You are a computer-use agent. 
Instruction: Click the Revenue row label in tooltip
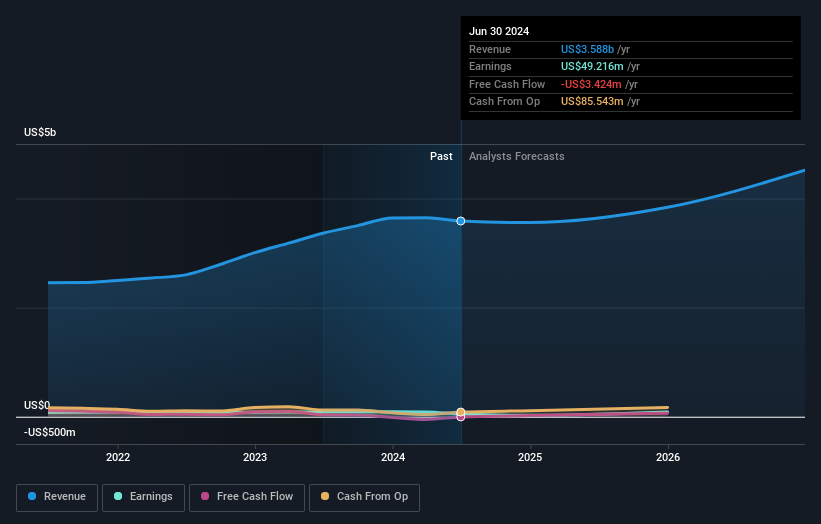click(490, 49)
